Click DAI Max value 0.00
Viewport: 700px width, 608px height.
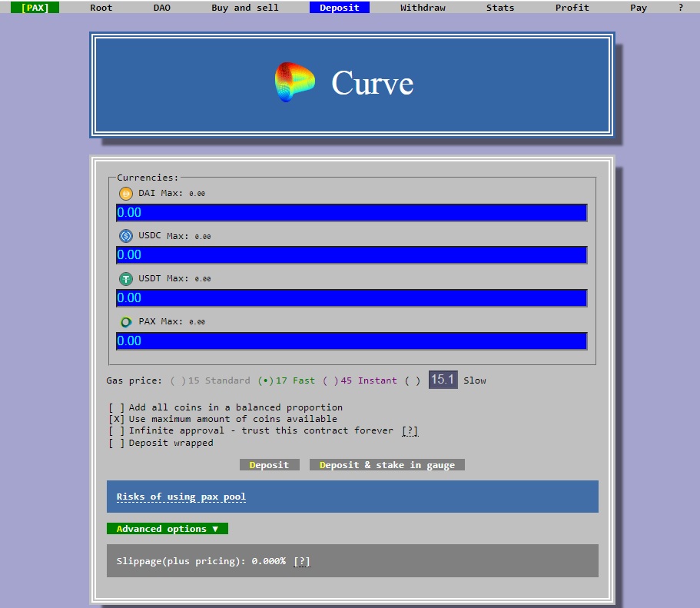click(197, 194)
